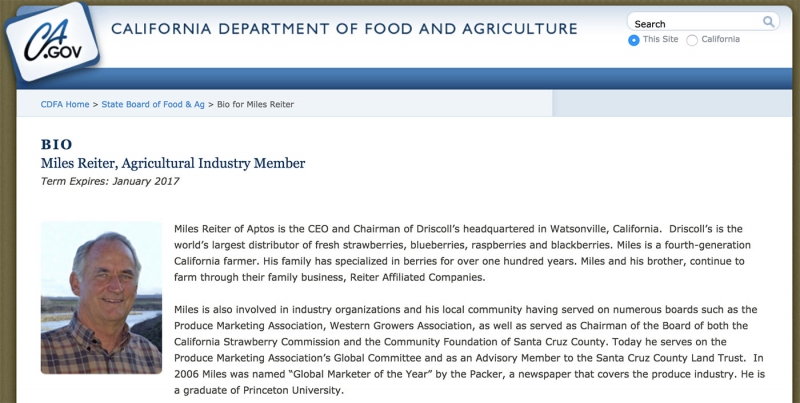Go to State Board of Food & Ag

tap(153, 104)
